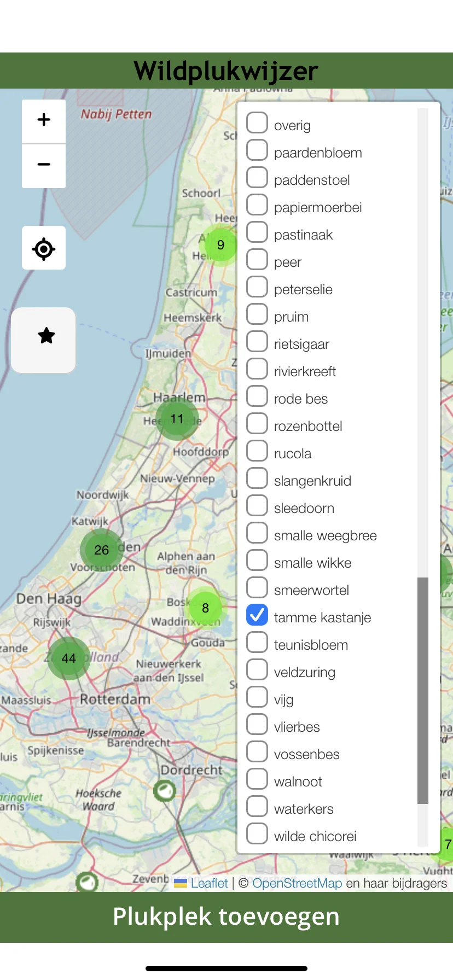Screen dimensions: 453x980
Task: Open the Leaflet attribution link
Action: point(209,883)
